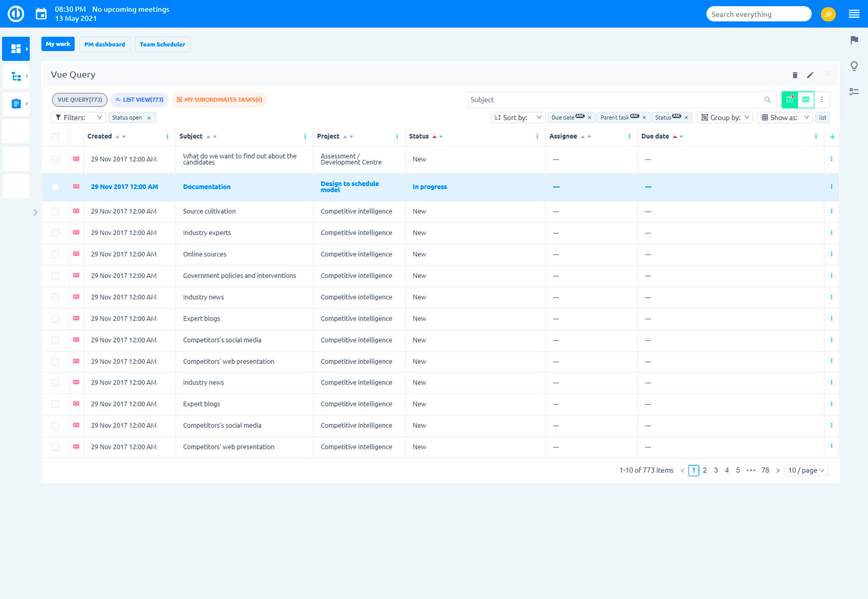Click the green plus to add column
This screenshot has width=868, height=599.
tap(832, 136)
